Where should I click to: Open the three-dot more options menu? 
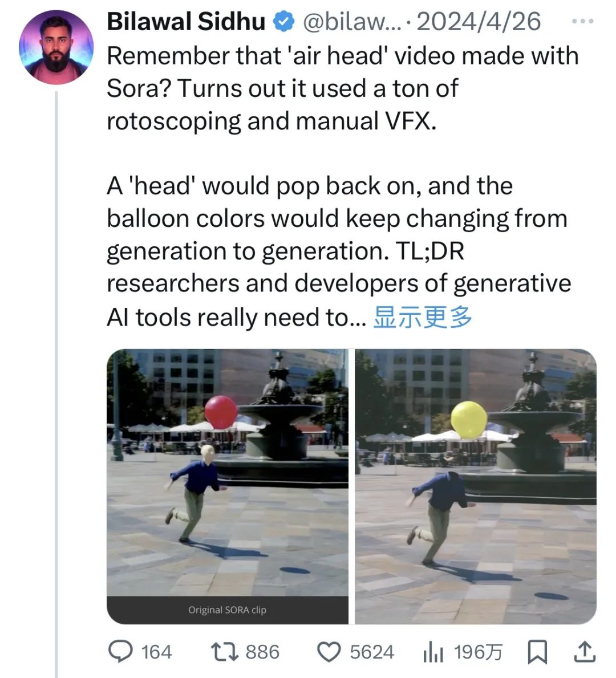[582, 21]
